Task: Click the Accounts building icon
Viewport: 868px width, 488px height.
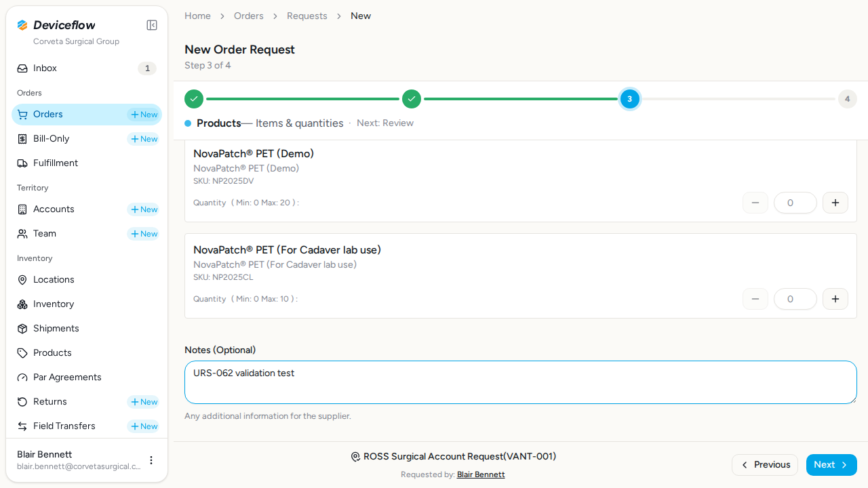Action: 22,209
